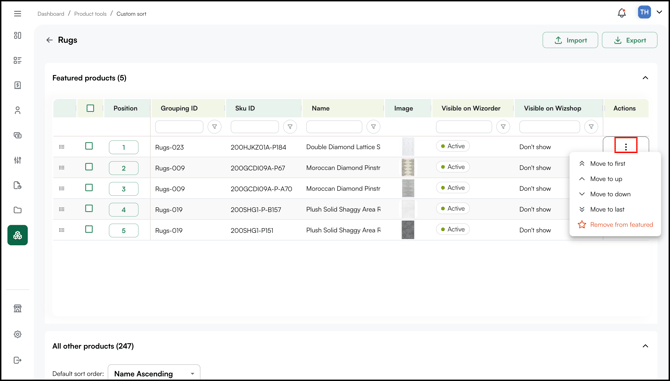
Task: Choose Remove from featured in the menu
Action: 615,225
